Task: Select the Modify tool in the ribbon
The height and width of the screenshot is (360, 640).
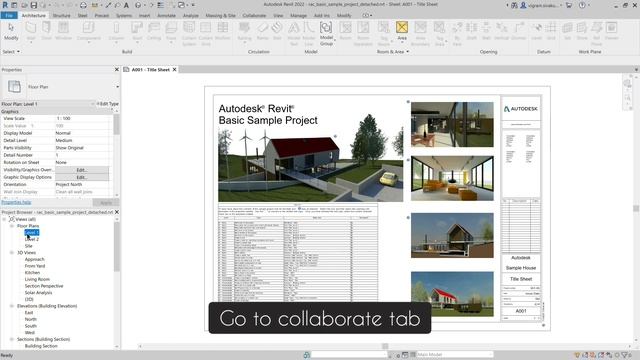Action: tap(11, 31)
